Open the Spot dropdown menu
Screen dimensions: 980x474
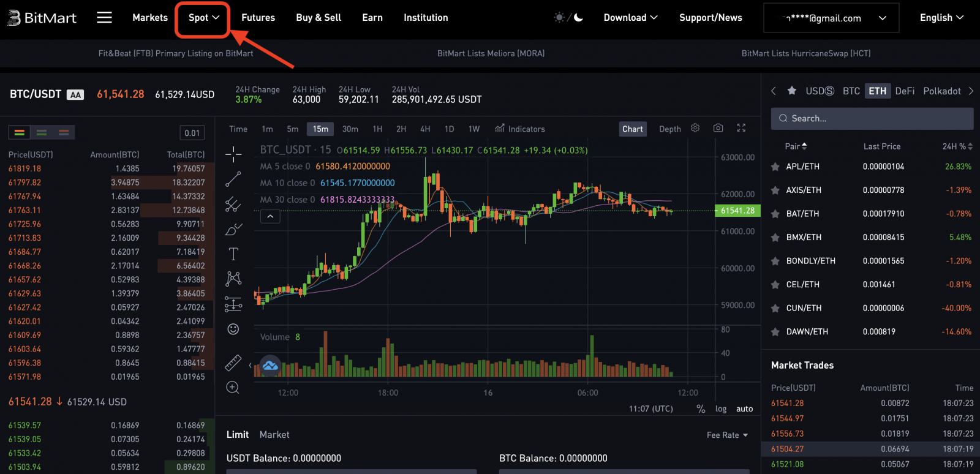[x=203, y=18]
